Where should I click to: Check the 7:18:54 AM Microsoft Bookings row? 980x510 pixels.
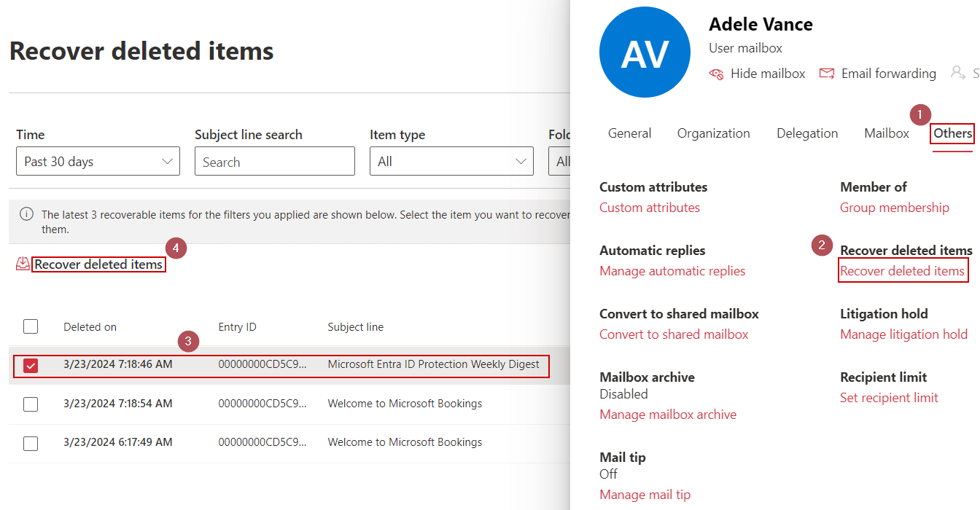pyautogui.click(x=31, y=404)
